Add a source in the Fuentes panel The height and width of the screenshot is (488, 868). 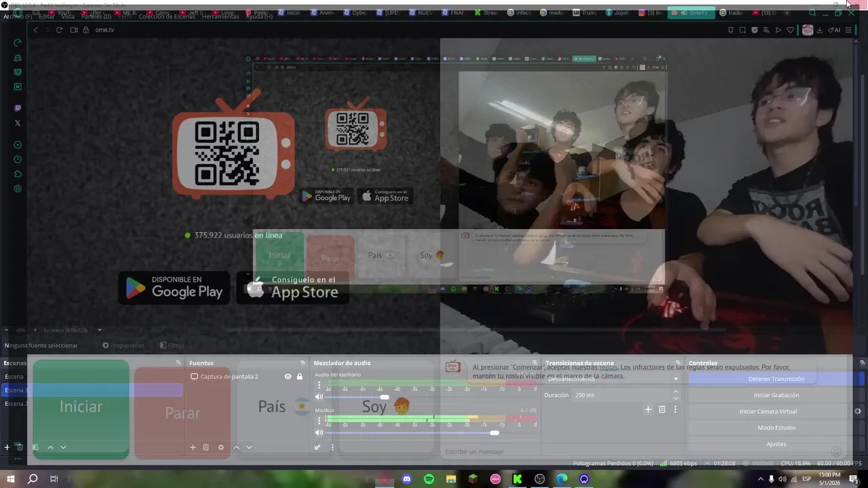click(x=193, y=447)
